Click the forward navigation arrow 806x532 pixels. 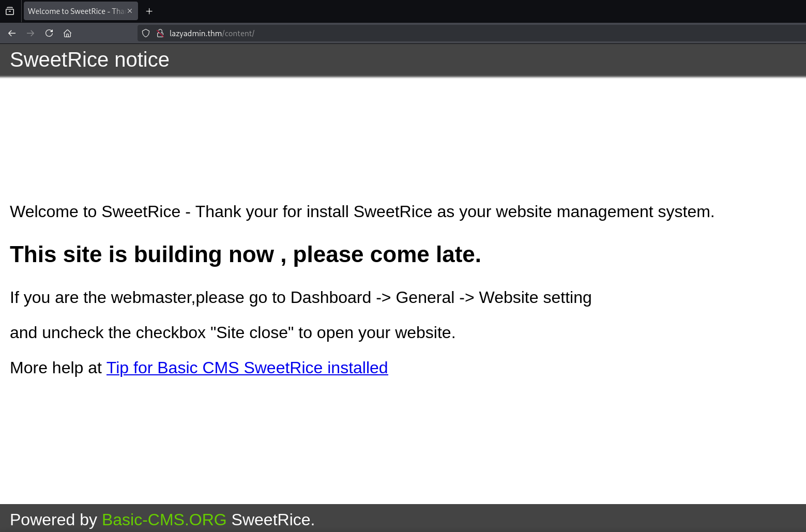click(x=31, y=33)
